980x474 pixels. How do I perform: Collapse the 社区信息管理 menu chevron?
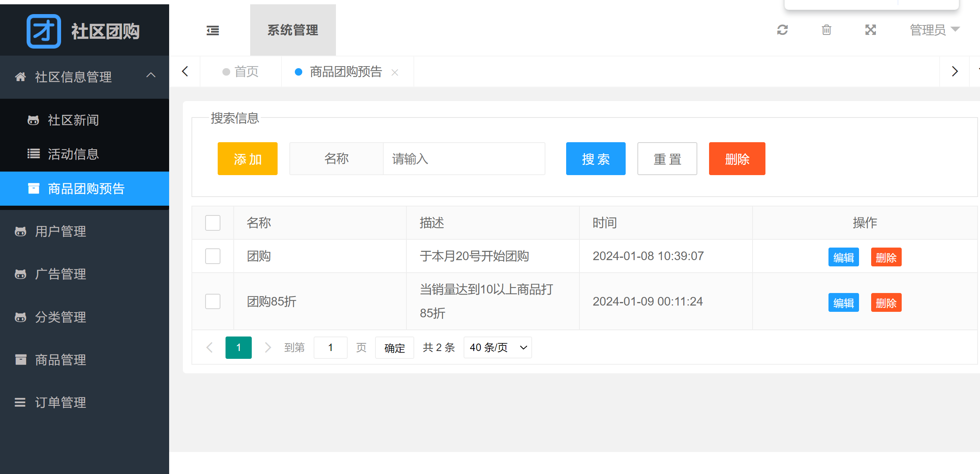pos(151,75)
